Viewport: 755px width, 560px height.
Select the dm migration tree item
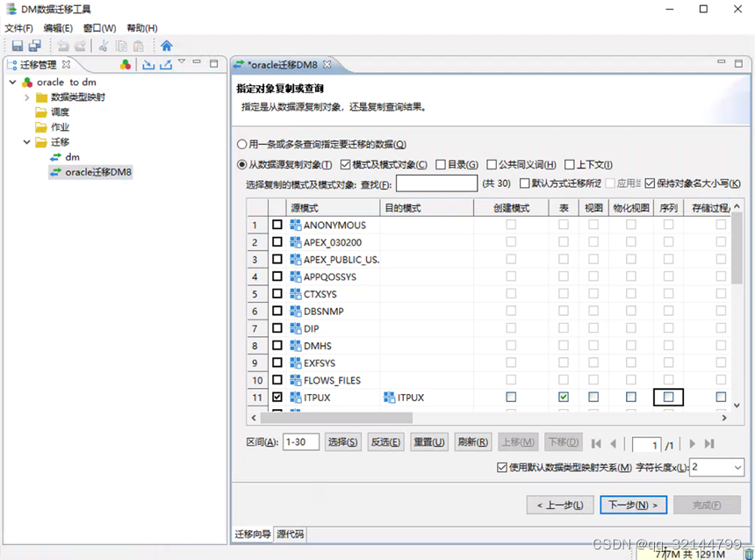[65, 157]
